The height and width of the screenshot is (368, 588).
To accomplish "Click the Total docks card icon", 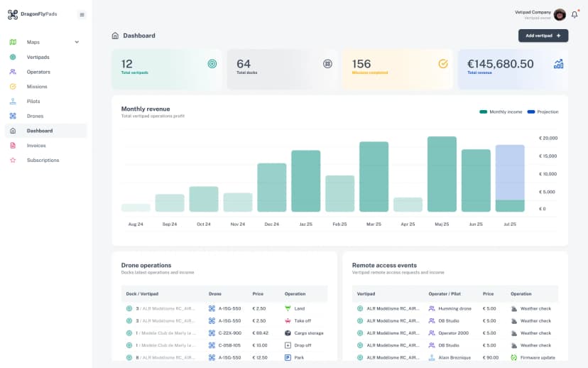I will click(327, 64).
